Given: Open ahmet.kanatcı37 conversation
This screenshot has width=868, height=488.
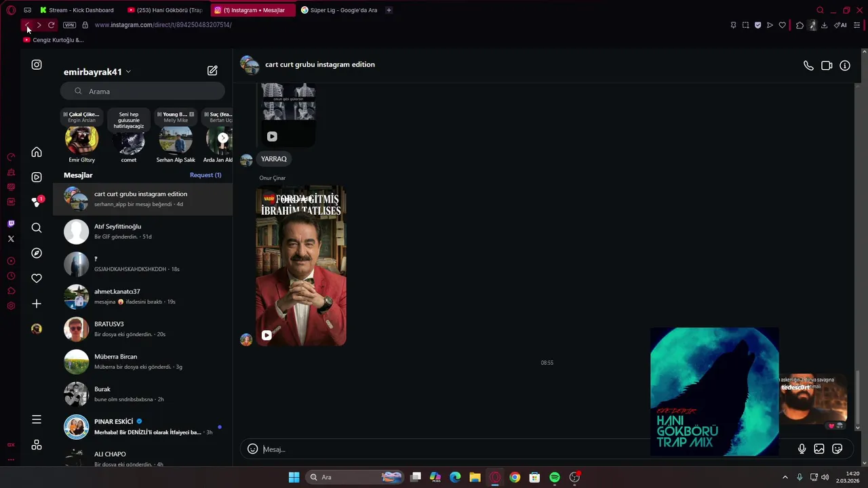Looking at the screenshot, I should [142, 296].
